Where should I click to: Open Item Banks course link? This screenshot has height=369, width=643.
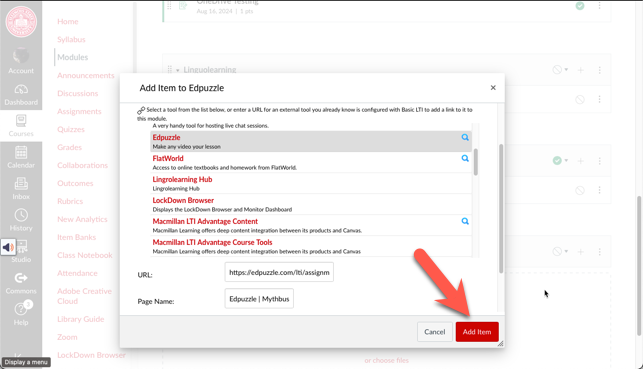pyautogui.click(x=76, y=237)
